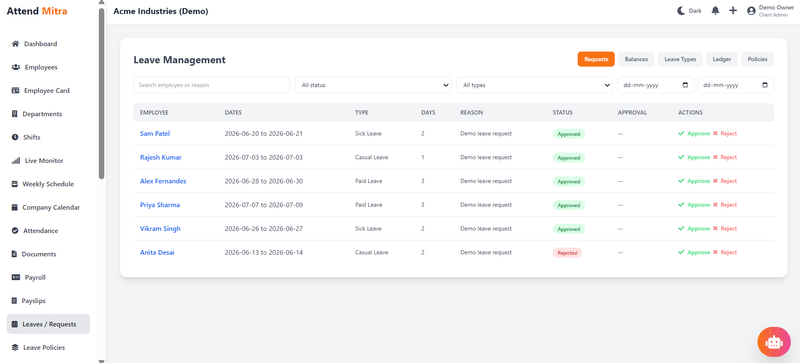The image size is (800, 363).
Task: Open the Dashboard home icon
Action: point(15,44)
